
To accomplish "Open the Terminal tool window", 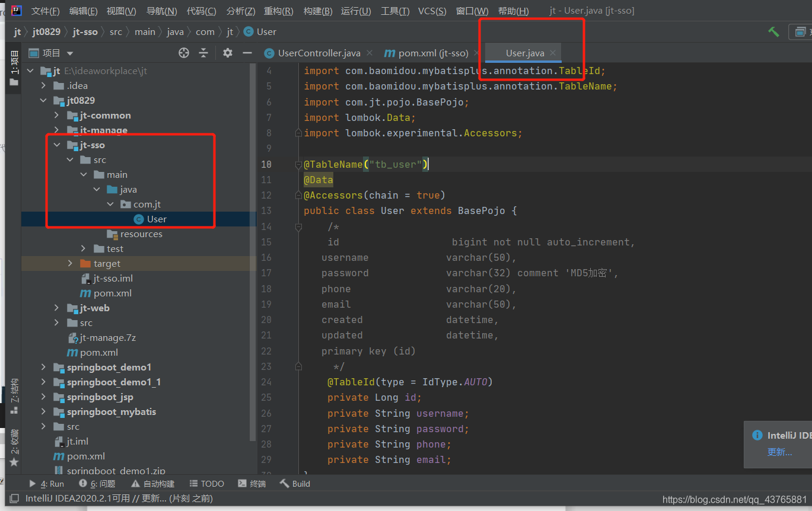I will [x=251, y=484].
